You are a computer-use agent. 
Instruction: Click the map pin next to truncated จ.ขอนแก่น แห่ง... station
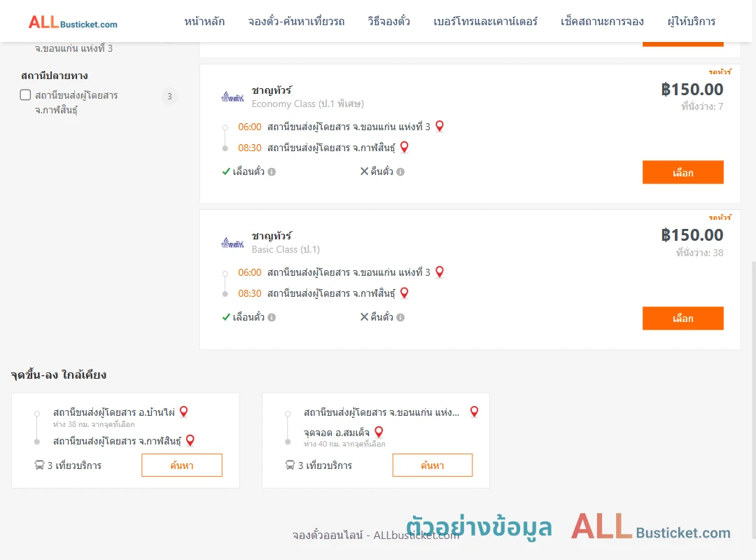pyautogui.click(x=475, y=412)
